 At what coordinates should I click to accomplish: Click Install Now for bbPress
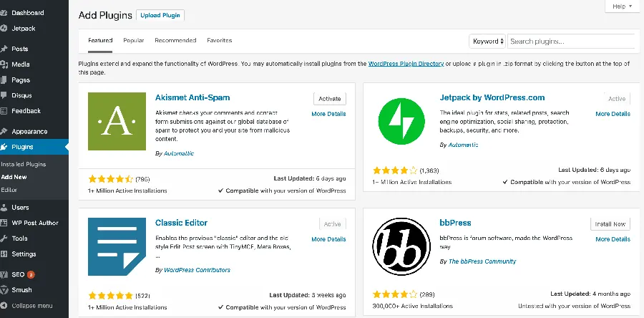(610, 224)
